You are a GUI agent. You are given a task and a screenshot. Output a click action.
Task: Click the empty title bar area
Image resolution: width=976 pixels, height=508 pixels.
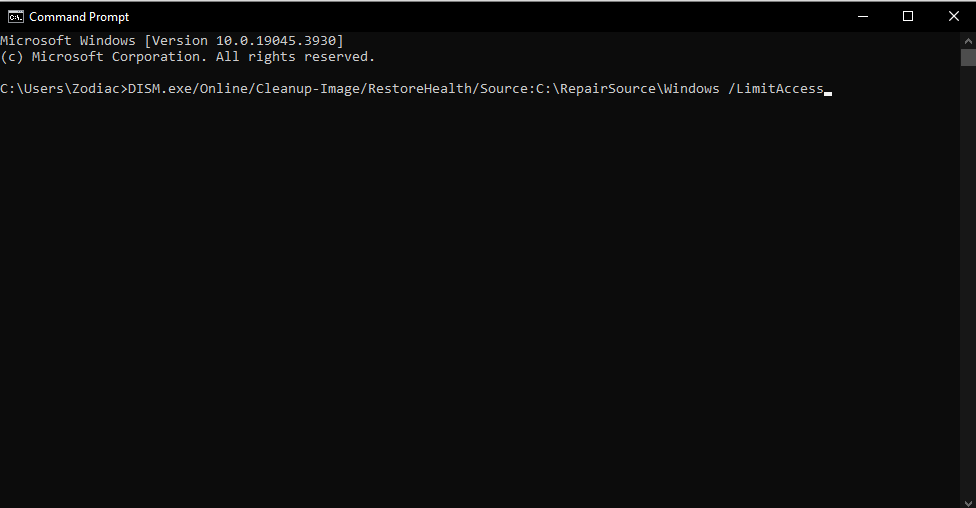[x=500, y=16]
